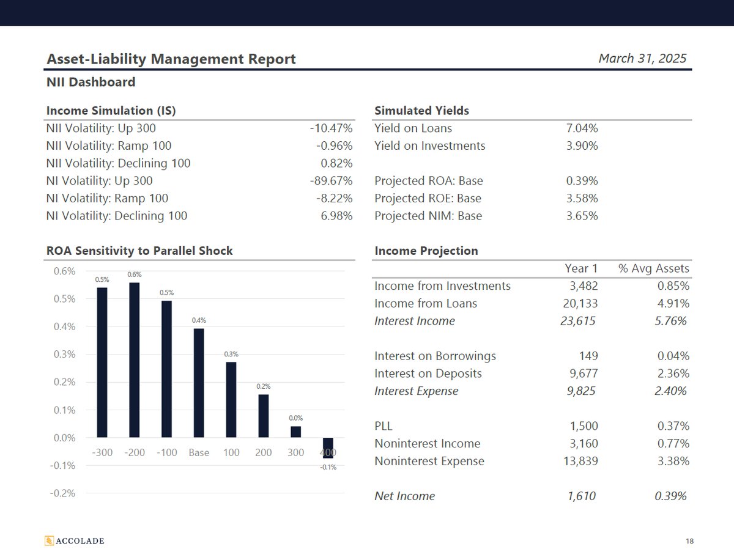Click NI Volatility: Declining 100 label
The image size is (734, 560).
point(117,216)
